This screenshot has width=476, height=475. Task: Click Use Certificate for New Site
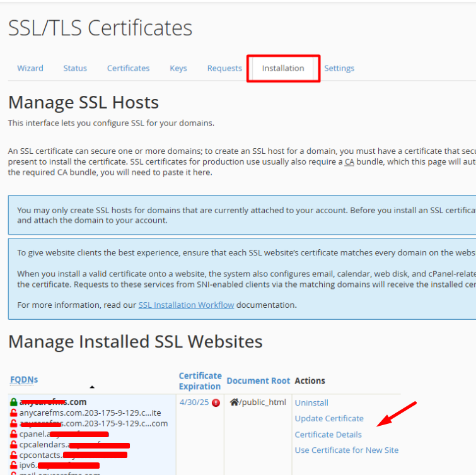click(x=347, y=450)
